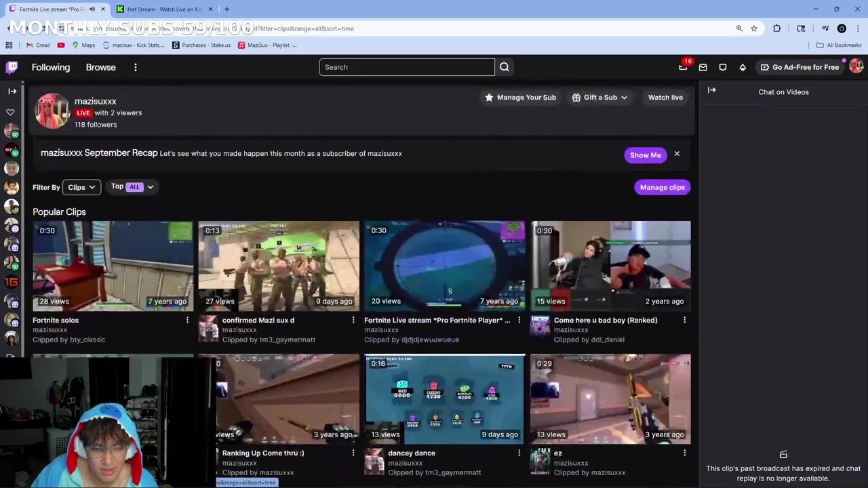Click the browser address bar
The width and height of the screenshot is (868, 488).
[393, 28]
